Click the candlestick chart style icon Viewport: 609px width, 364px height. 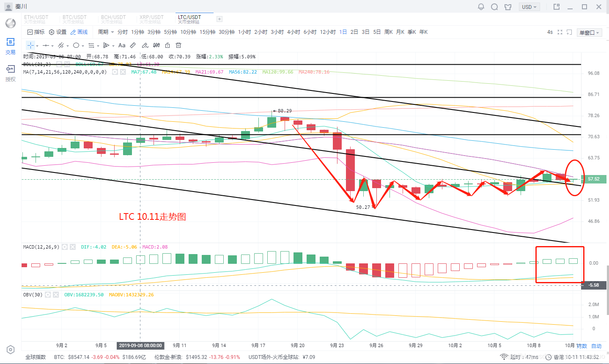(x=156, y=45)
